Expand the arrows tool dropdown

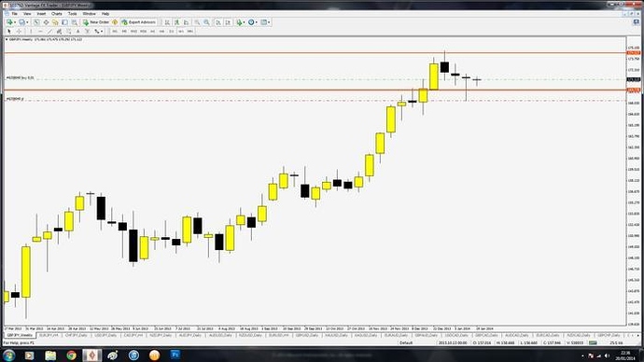pyautogui.click(x=102, y=31)
